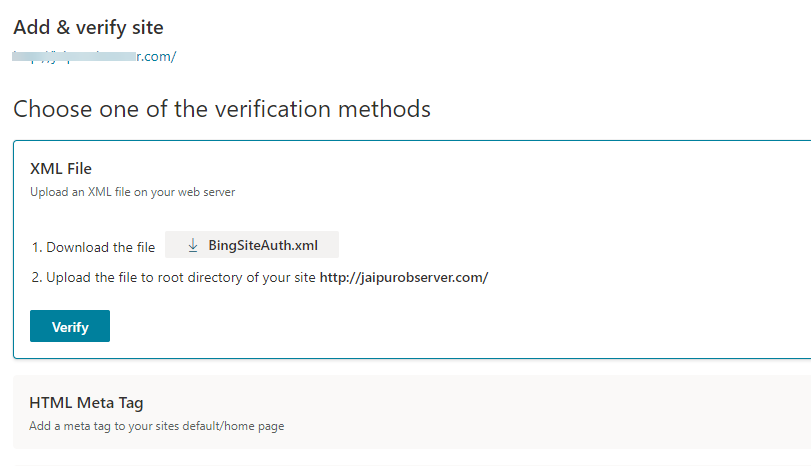This screenshot has height=466, width=811.
Task: Click the '1. Download the file' step text
Action: [x=93, y=247]
